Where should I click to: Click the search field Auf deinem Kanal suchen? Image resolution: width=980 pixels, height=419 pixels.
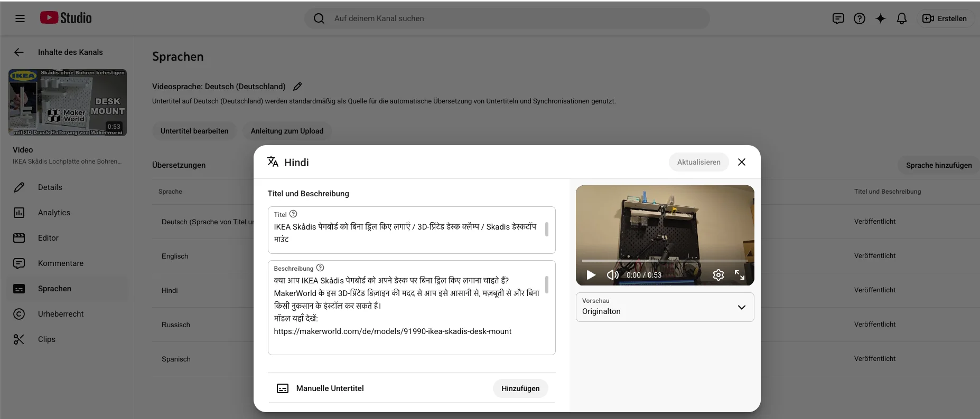[507, 18]
